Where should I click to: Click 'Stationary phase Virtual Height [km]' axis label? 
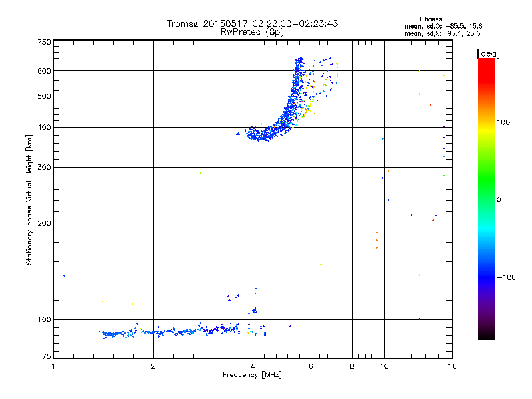coord(29,199)
